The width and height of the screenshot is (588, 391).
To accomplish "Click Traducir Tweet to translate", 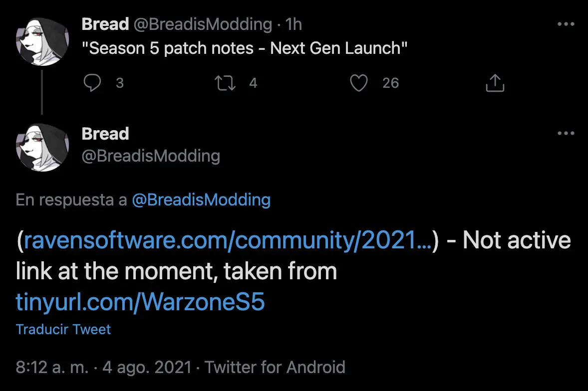I will (63, 329).
